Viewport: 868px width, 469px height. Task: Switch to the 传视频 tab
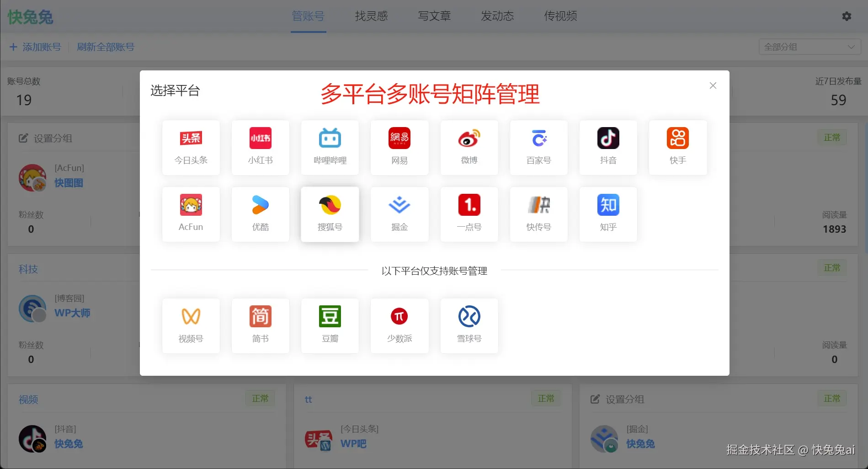[x=559, y=16]
